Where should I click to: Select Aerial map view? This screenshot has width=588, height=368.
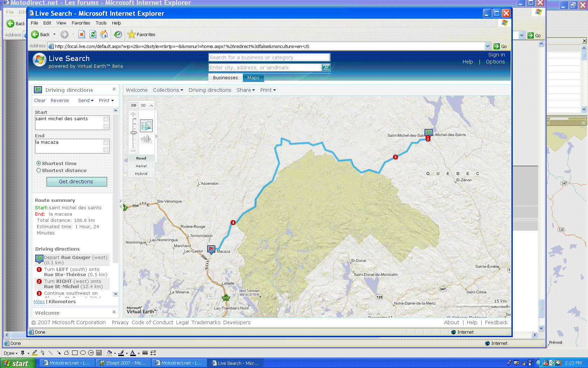pyautogui.click(x=141, y=166)
